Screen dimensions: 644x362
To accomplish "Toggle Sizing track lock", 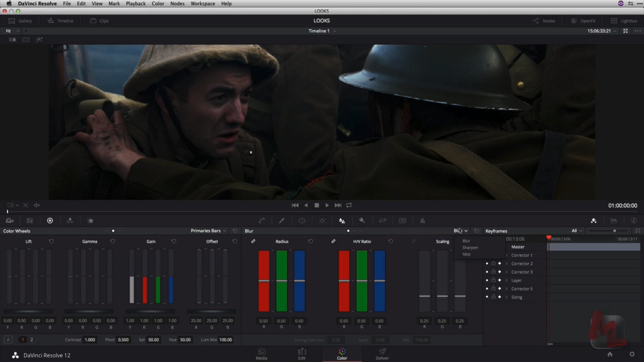I will (x=493, y=297).
